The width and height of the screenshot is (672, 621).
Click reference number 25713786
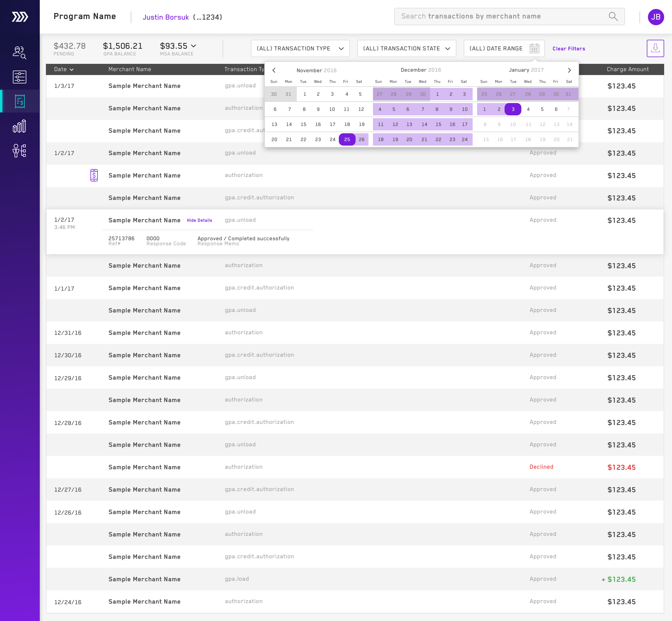[x=121, y=238]
